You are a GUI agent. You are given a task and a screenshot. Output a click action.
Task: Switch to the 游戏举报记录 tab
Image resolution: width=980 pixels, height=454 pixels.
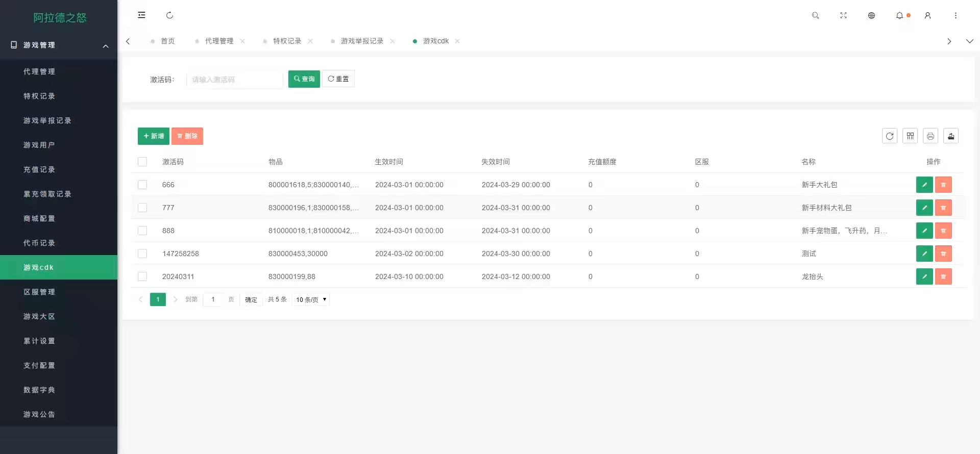click(362, 41)
